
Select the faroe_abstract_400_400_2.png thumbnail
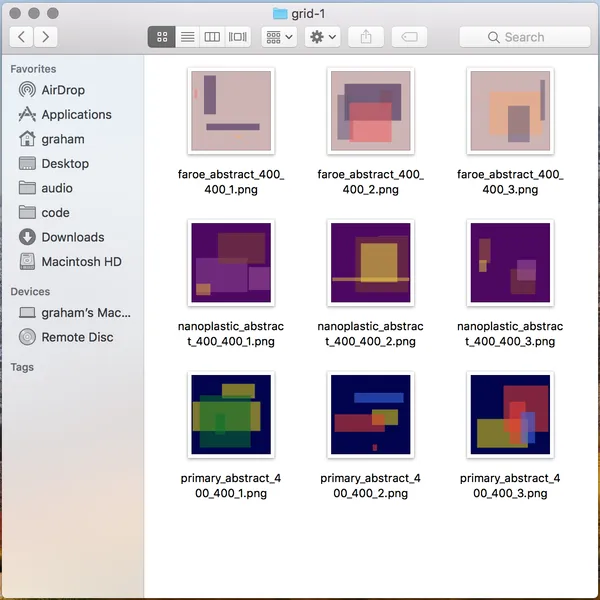[371, 111]
